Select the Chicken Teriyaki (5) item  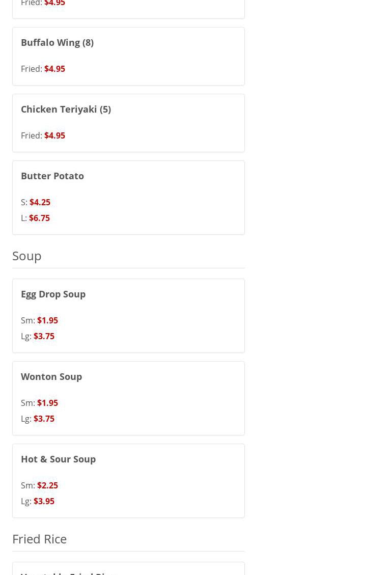[x=66, y=109]
